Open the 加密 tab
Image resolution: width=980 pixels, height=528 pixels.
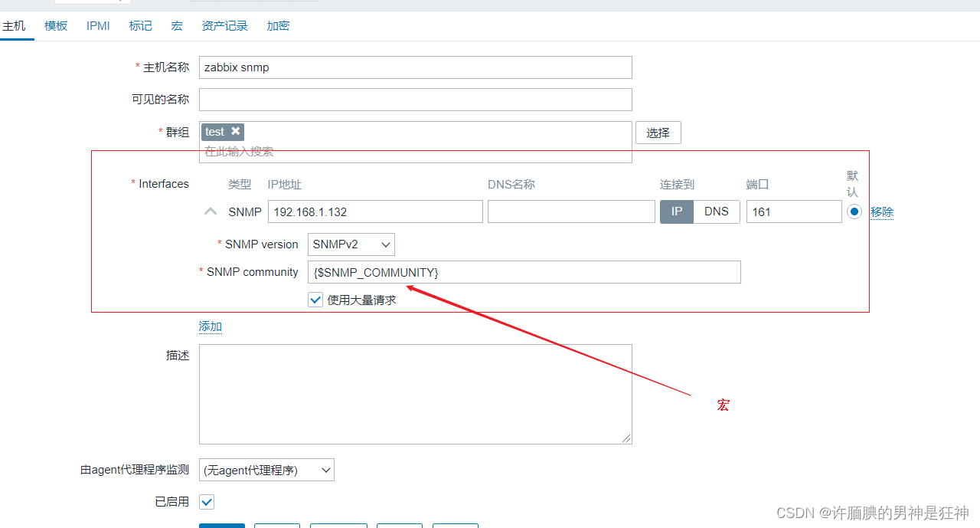coord(278,26)
